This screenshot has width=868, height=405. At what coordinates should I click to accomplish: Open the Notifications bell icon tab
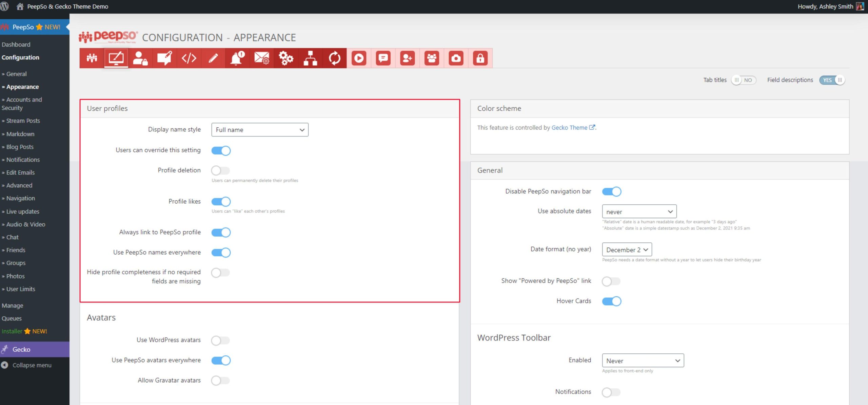(x=237, y=58)
